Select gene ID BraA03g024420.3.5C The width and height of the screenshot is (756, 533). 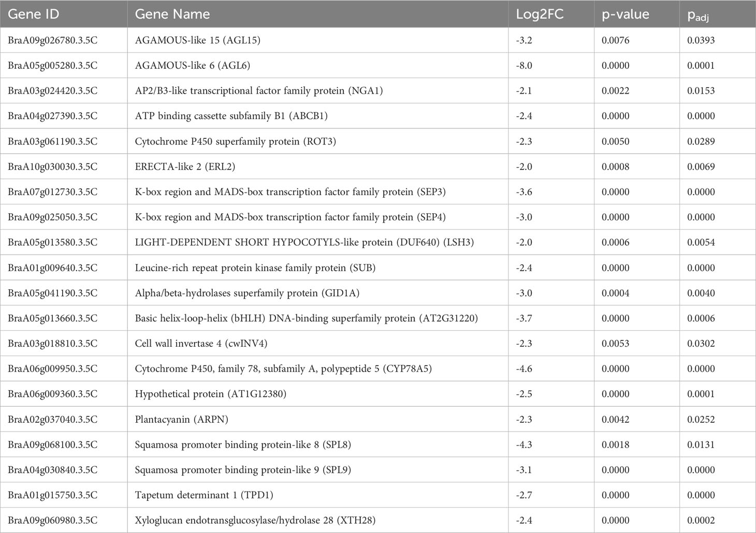[x=52, y=91]
